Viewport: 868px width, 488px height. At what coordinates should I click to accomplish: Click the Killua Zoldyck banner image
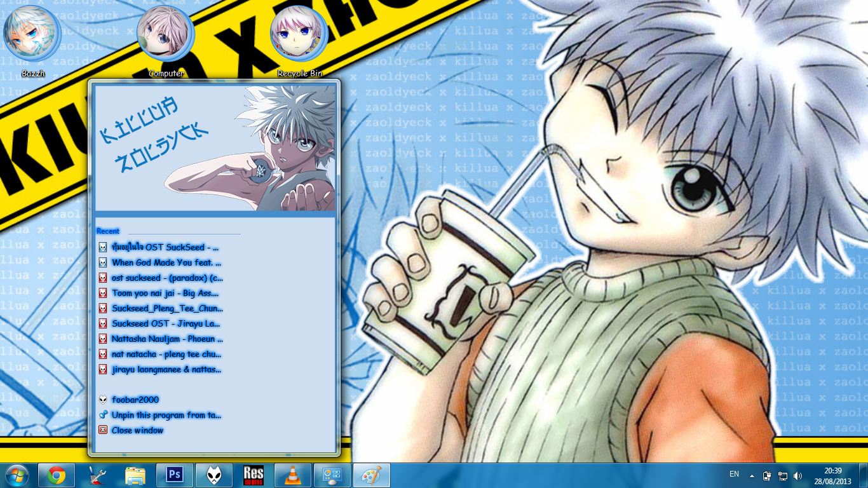coord(215,149)
